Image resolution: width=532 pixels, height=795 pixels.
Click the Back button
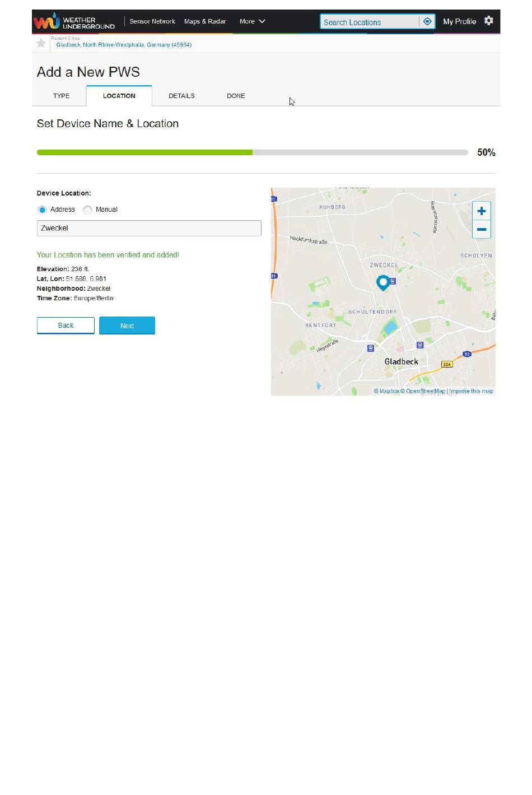coord(66,326)
